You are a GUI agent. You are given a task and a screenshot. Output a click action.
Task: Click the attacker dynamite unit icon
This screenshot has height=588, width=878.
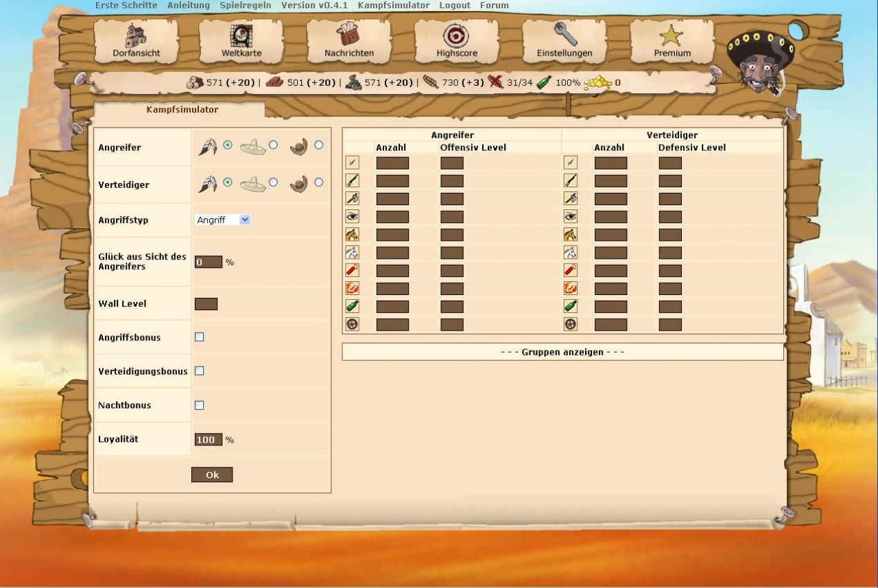click(x=352, y=270)
